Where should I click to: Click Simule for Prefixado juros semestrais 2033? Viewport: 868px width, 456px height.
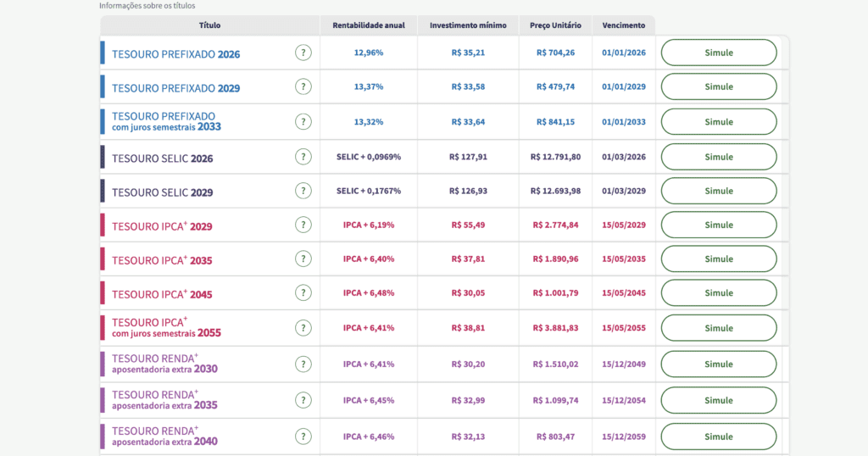click(x=719, y=122)
